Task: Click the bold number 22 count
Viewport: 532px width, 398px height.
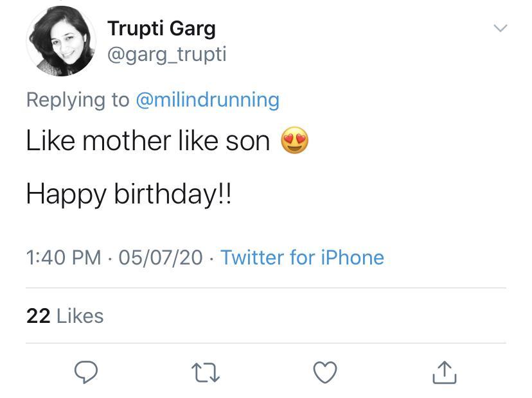Action: click(x=38, y=316)
